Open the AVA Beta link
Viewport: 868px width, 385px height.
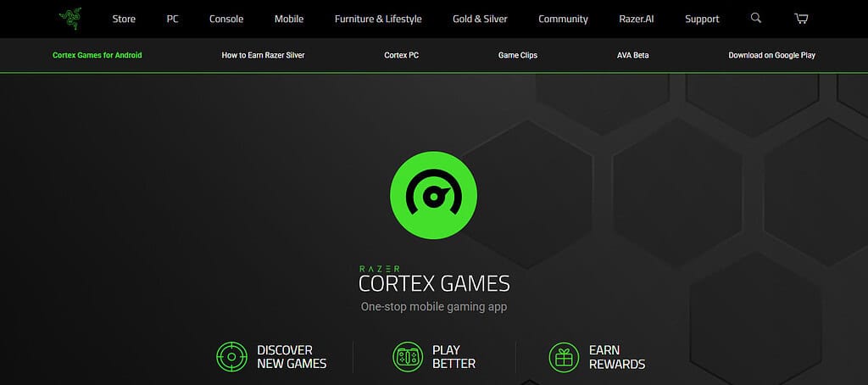[x=632, y=55]
